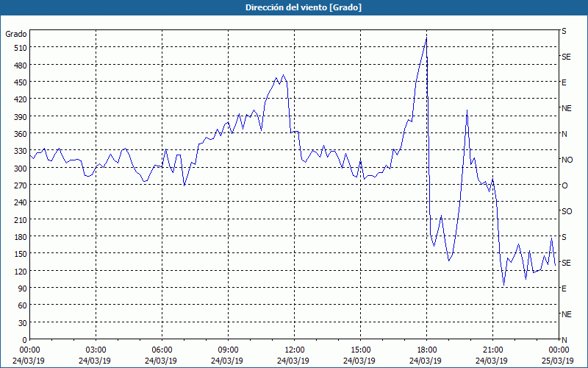Click the 03:00 time axis label
This screenshot has height=368, width=588.
point(96,350)
